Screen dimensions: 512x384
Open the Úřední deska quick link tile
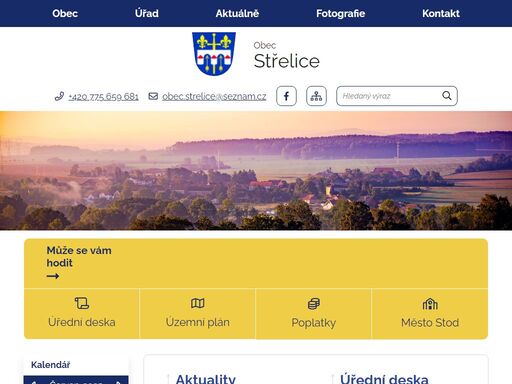pos(82,314)
